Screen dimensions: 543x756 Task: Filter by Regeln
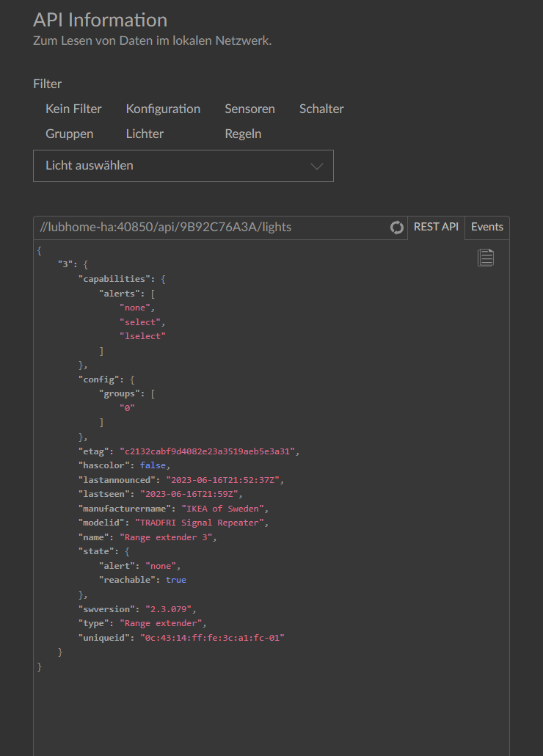[x=243, y=134]
